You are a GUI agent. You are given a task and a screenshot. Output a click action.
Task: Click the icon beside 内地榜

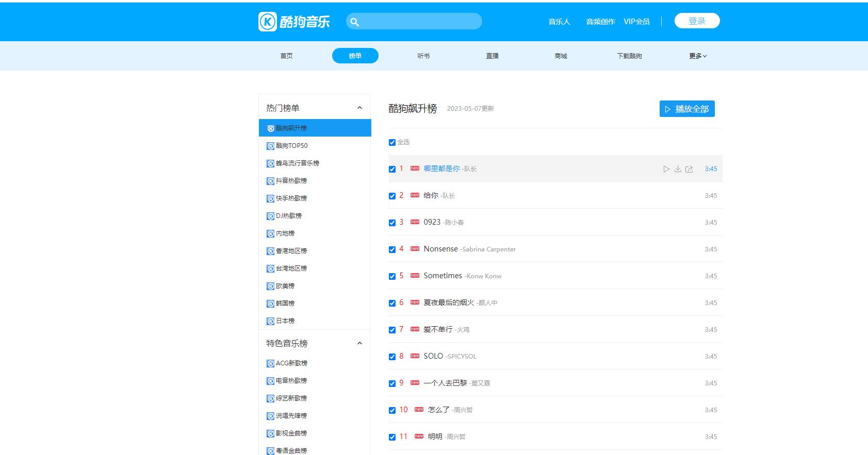tap(270, 233)
